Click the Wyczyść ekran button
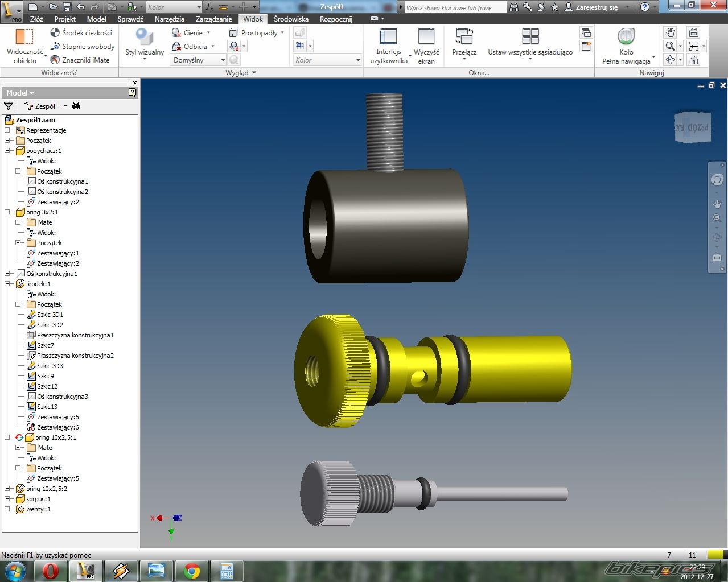 pyautogui.click(x=426, y=46)
